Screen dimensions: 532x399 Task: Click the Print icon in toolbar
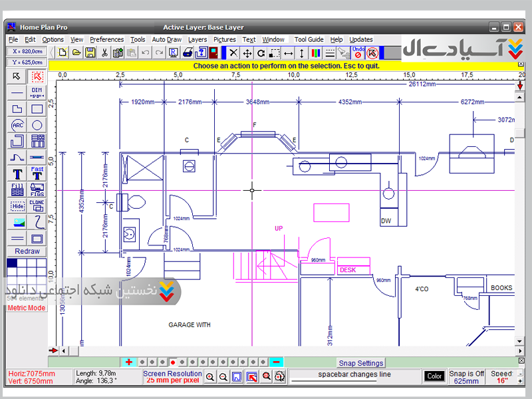[188, 53]
